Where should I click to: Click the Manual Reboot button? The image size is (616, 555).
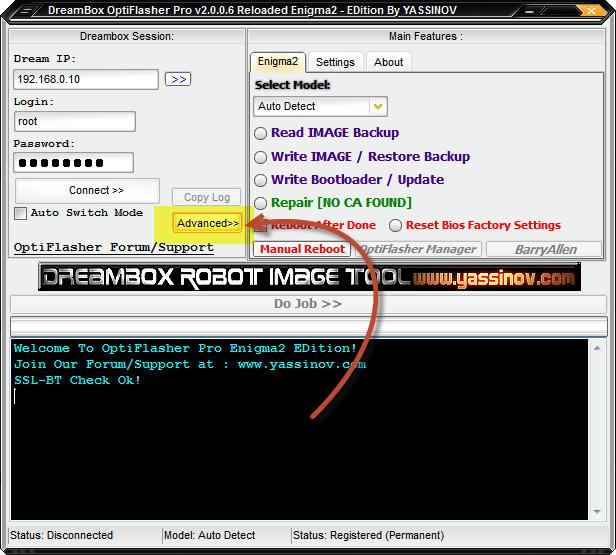[302, 249]
